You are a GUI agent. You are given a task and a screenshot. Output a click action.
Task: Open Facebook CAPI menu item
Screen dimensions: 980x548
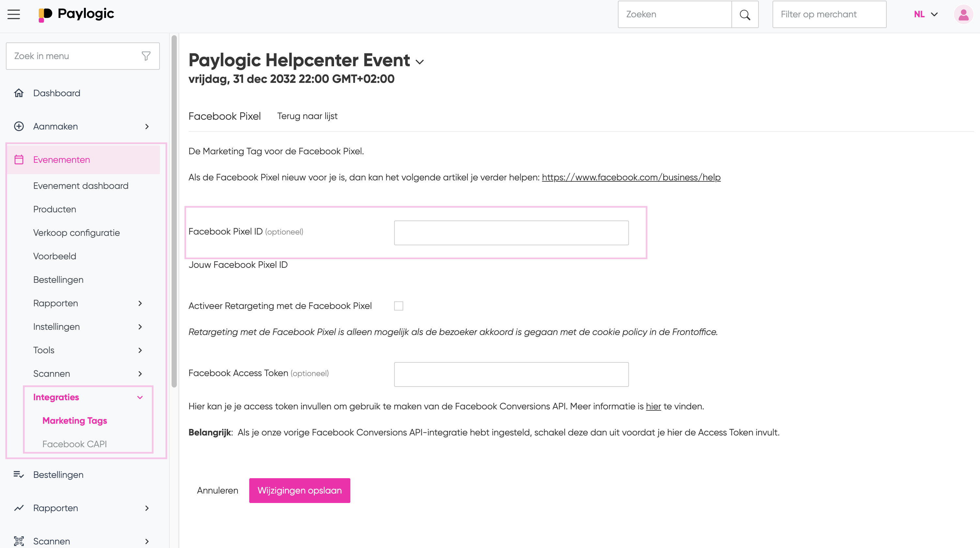pyautogui.click(x=75, y=444)
